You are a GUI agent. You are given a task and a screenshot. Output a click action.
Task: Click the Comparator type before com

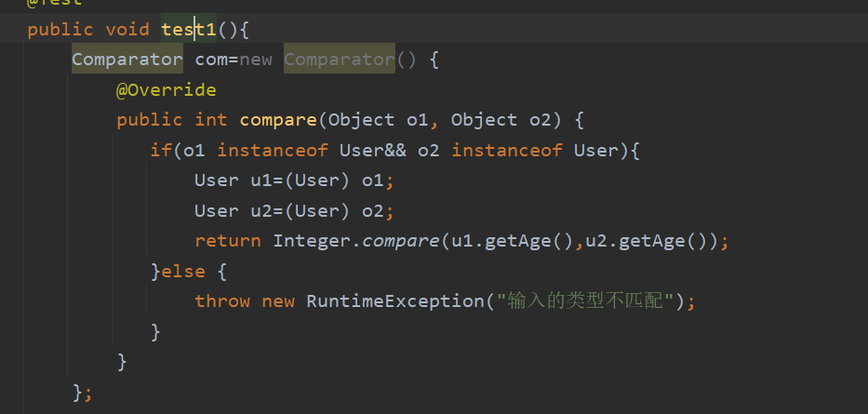tap(127, 60)
